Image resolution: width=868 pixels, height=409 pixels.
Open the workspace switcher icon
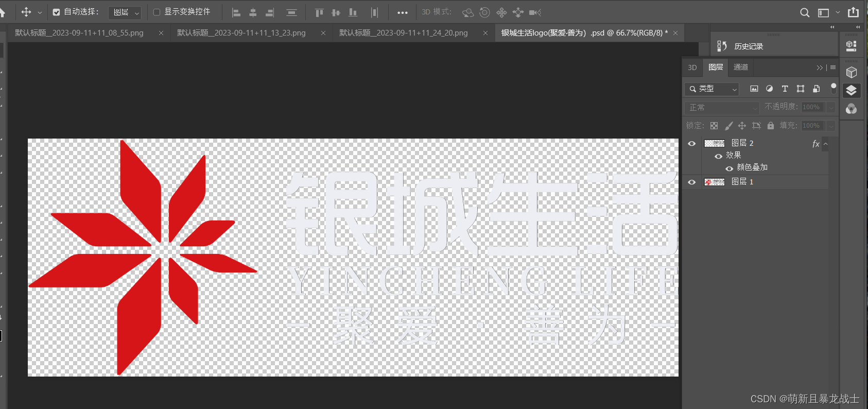(x=824, y=12)
